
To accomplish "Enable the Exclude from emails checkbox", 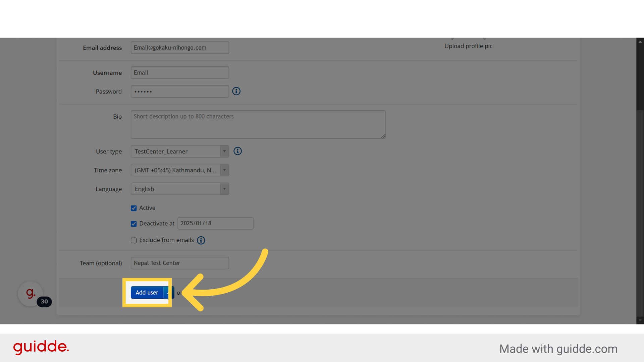I will click(134, 240).
